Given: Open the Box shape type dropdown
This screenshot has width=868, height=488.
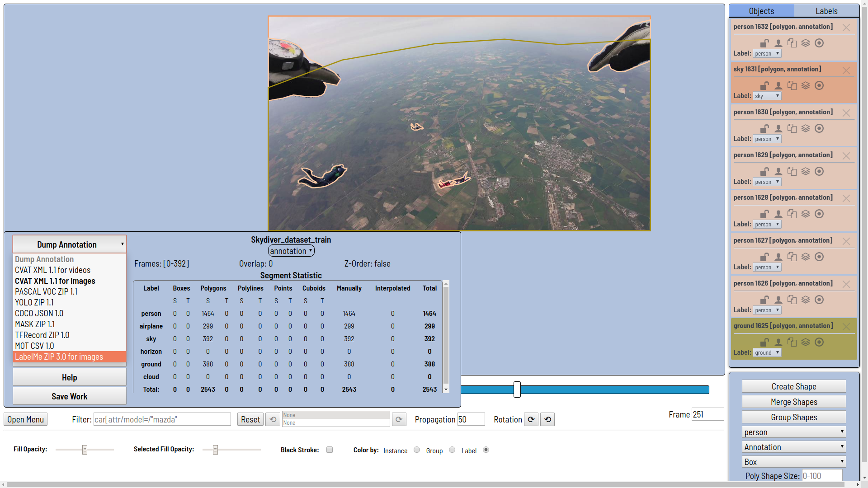Looking at the screenshot, I should tap(794, 462).
